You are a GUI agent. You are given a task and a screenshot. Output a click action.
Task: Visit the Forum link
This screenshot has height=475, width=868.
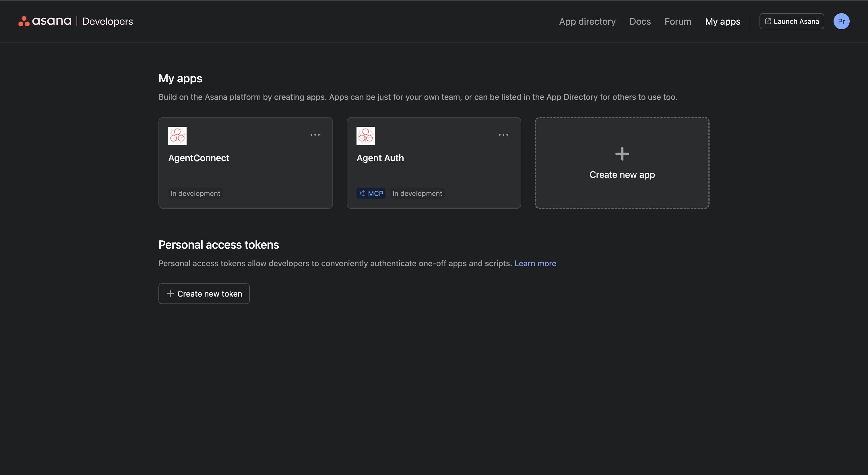678,21
